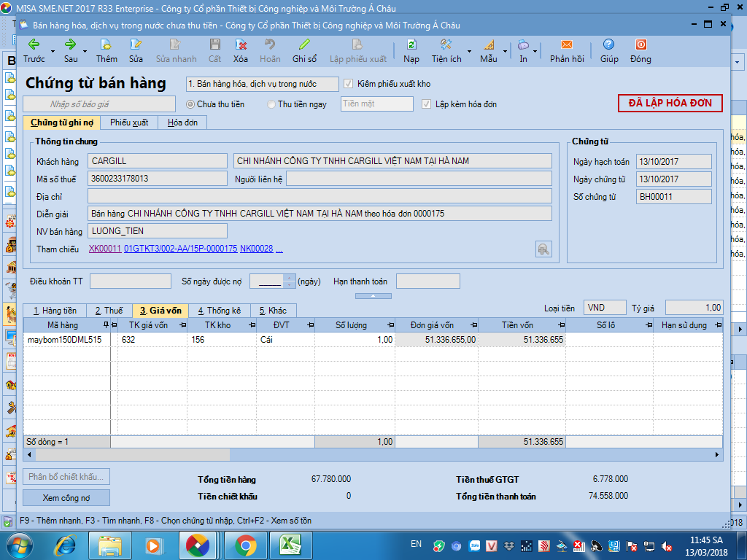Screen dimensions: 747x560
Task: Select the maybom150DML515 item cell
Action: tap(66, 340)
